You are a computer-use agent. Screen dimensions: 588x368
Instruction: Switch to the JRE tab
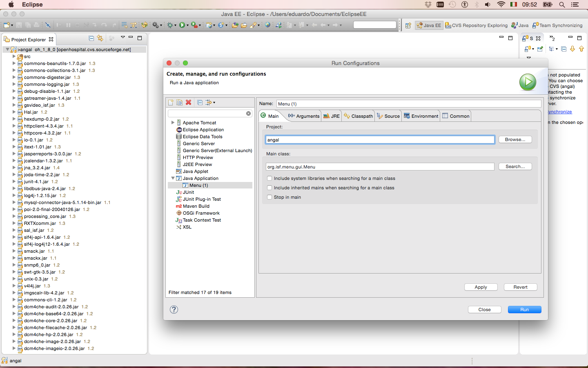[332, 116]
